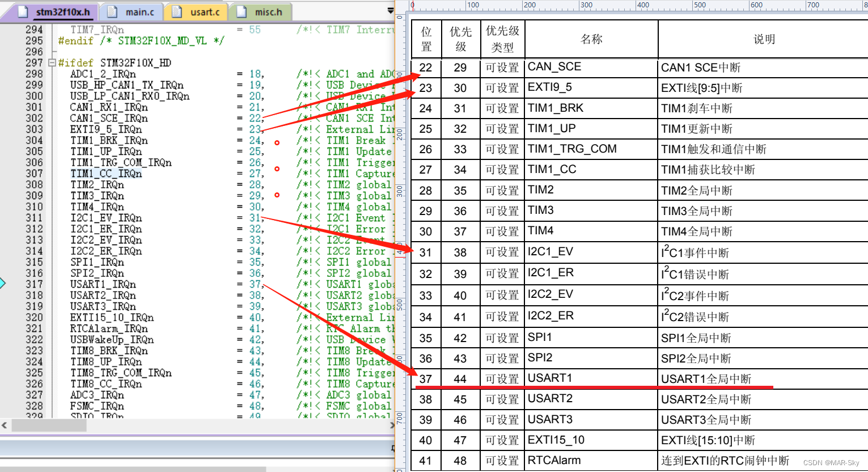Click I2C1_EV_IRQn in the code editor
The width and height of the screenshot is (868, 472).
106,218
